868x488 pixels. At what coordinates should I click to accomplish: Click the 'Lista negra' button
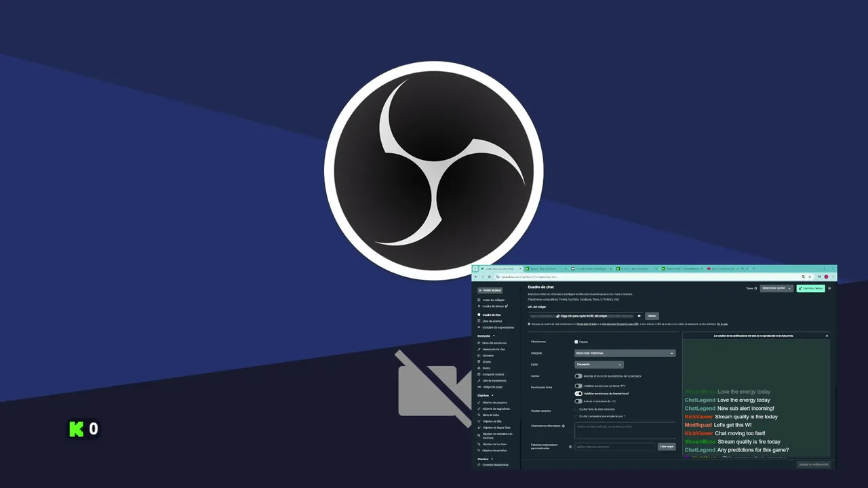pos(667,447)
